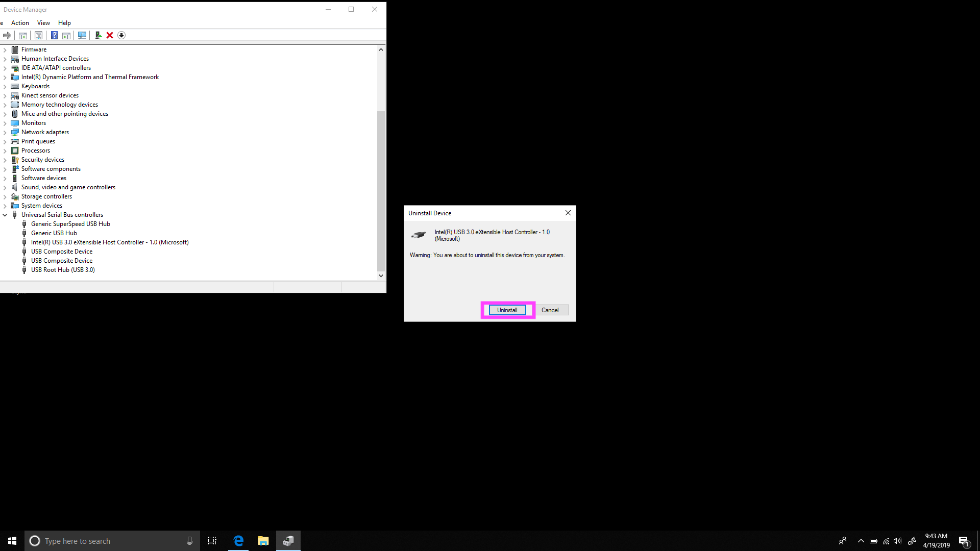
Task: Scroll down the Device Manager list
Action: [x=381, y=276]
